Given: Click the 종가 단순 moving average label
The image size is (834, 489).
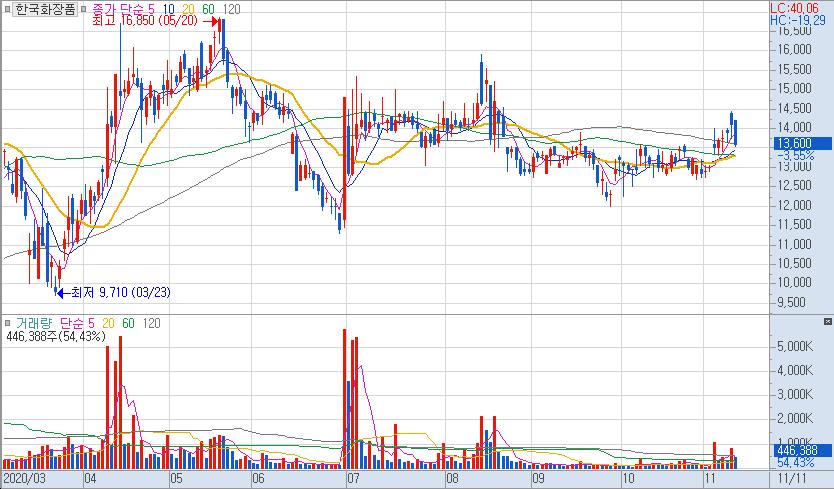Looking at the screenshot, I should pyautogui.click(x=117, y=9).
